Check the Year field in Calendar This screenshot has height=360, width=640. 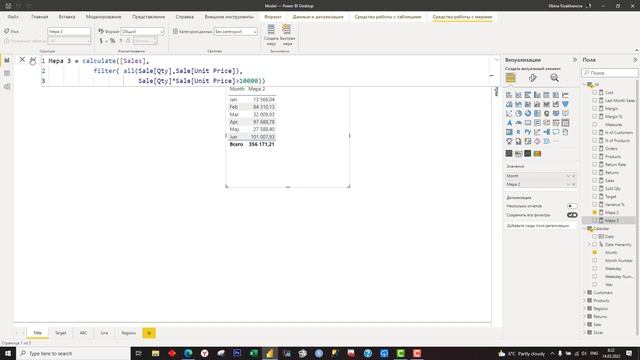click(x=594, y=284)
